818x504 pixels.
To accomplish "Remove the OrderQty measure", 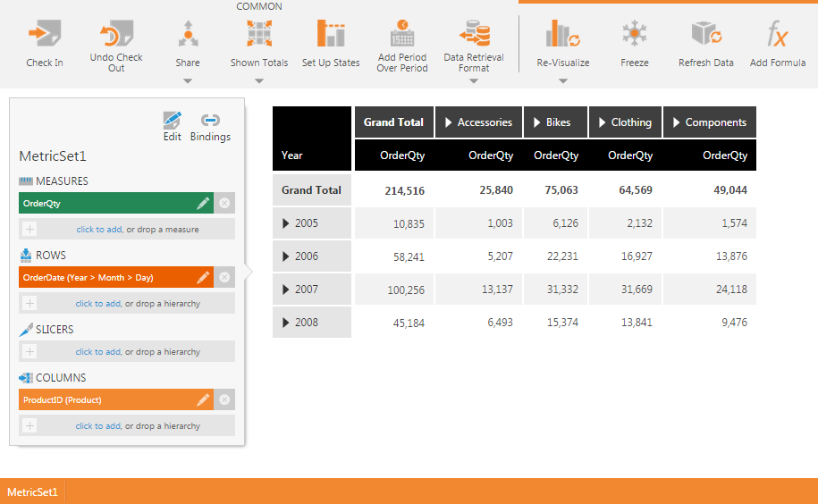I will click(224, 204).
